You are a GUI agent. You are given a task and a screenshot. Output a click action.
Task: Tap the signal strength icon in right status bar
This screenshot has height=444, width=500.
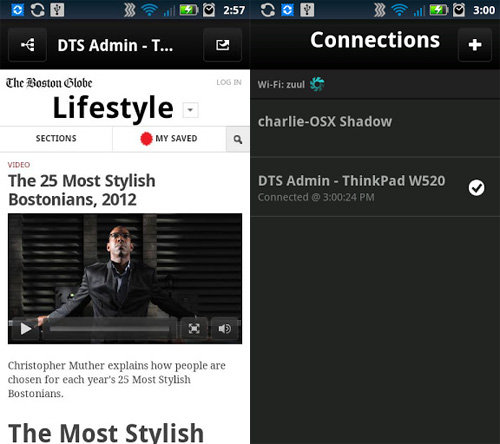[419, 11]
